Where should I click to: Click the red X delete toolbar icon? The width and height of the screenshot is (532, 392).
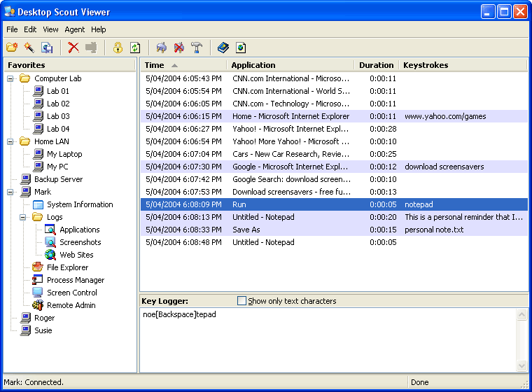[x=73, y=48]
